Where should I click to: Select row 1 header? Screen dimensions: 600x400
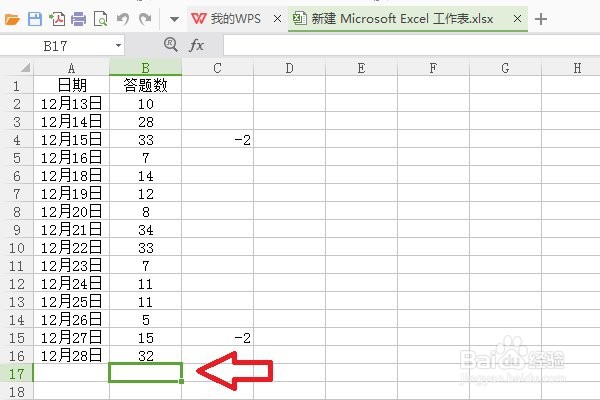tap(16, 85)
